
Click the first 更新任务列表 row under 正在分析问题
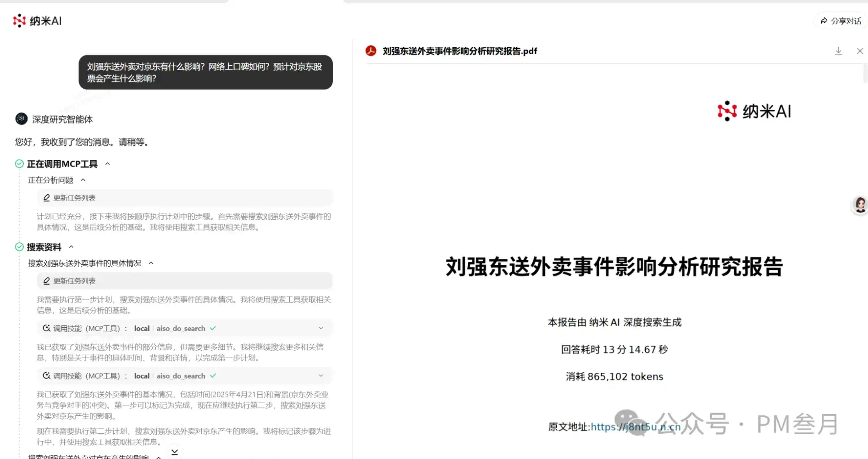click(184, 198)
